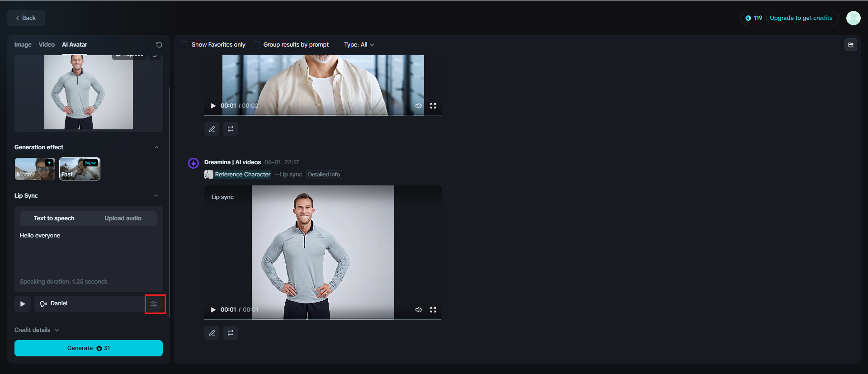Click Upgrade to get credits link
The width and height of the screenshot is (868, 374).
(801, 18)
